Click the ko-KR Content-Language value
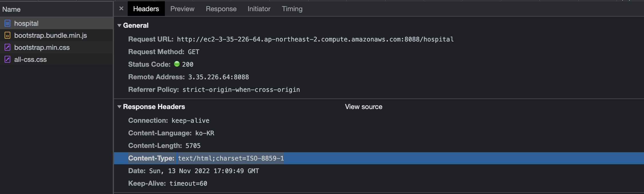Screen dimensions: 644x194 [x=205, y=133]
